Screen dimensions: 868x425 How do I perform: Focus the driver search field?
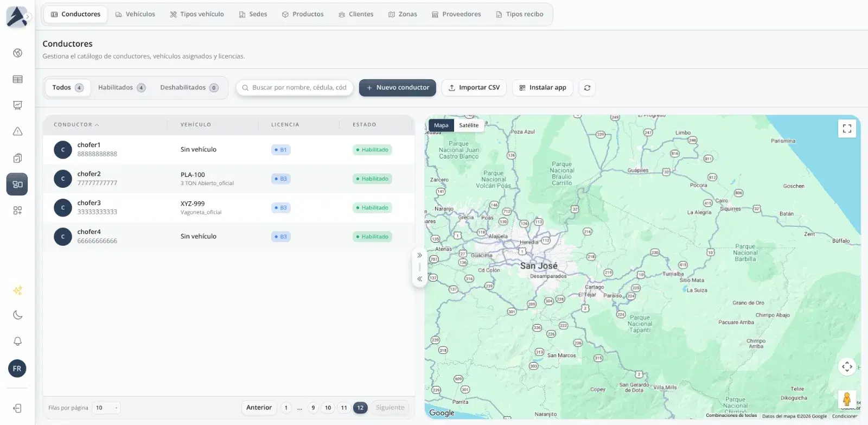click(x=295, y=87)
